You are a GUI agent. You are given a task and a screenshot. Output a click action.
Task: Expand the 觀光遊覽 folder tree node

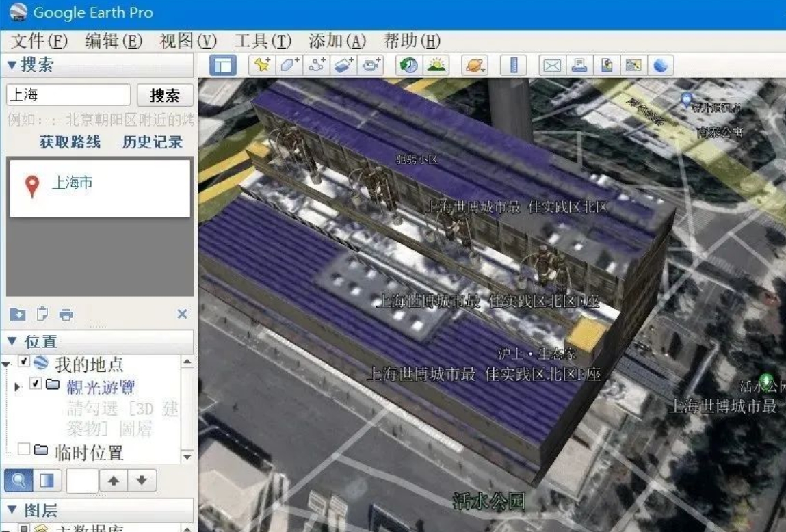click(x=17, y=387)
